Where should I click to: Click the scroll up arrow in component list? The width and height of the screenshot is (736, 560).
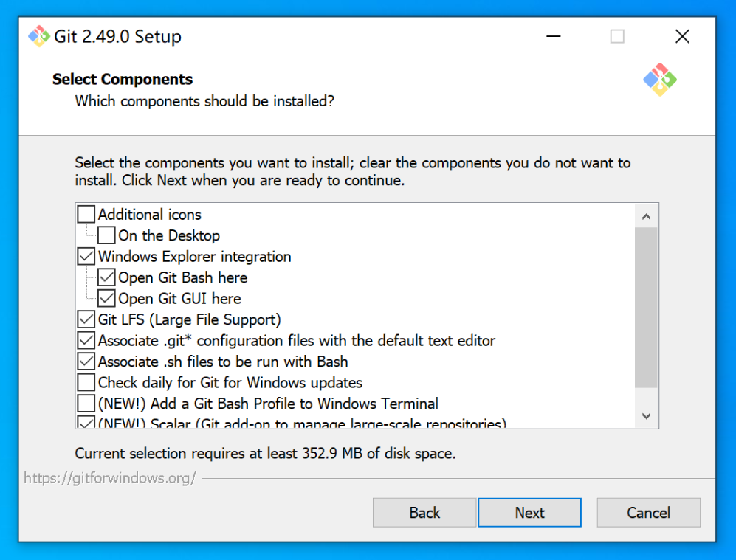point(646,217)
